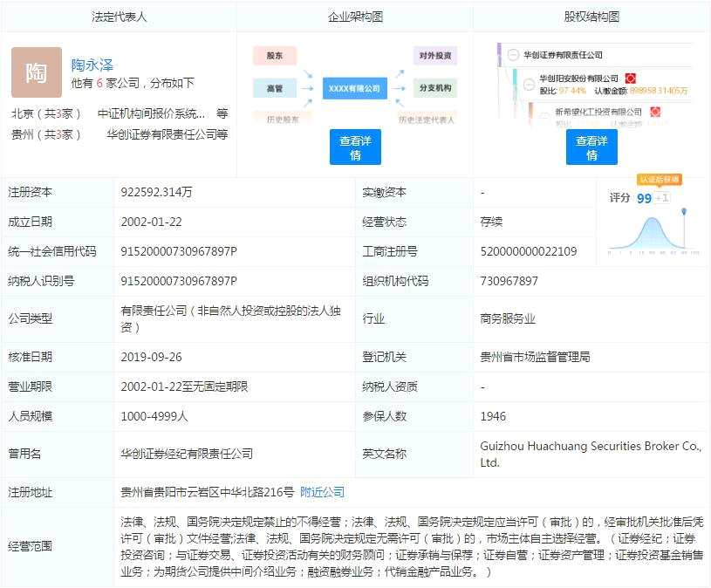This screenshot has height=588, width=711.
Task: Click the score value 99
Action: point(644,198)
